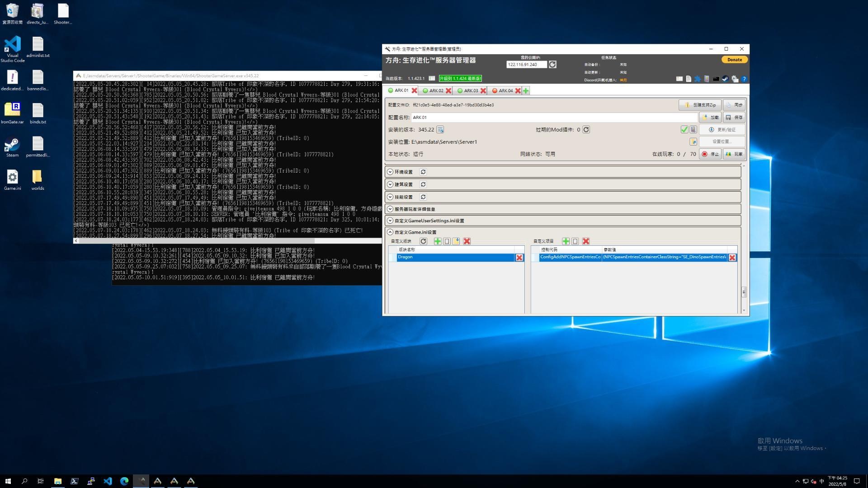Refresh the outdated Mod plugin count
Viewport: 868px width, 488px height.
(x=586, y=130)
